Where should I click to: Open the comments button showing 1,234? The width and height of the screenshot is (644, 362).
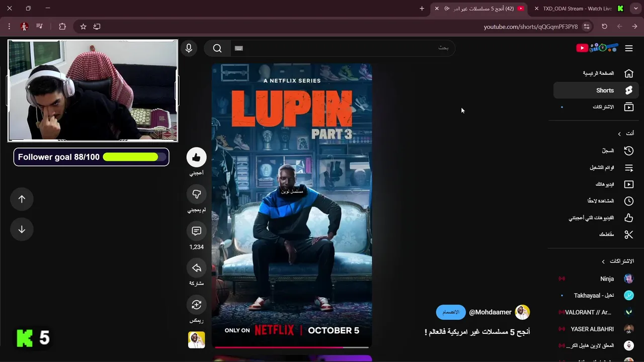[x=197, y=231]
